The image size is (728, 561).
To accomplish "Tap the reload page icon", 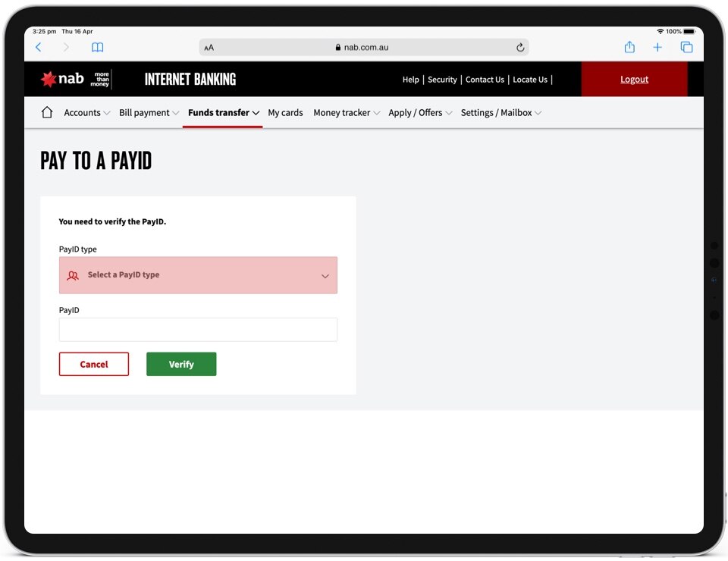I will coord(520,47).
